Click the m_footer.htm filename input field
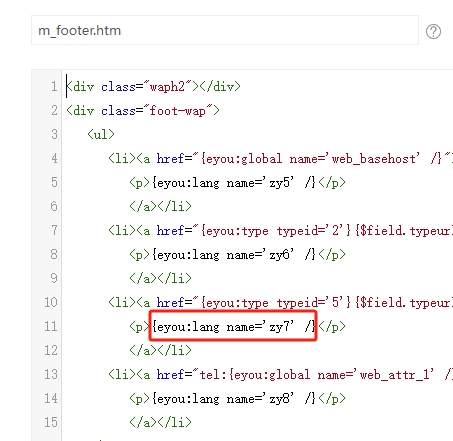Image resolution: width=453 pixels, height=441 pixels. click(225, 30)
